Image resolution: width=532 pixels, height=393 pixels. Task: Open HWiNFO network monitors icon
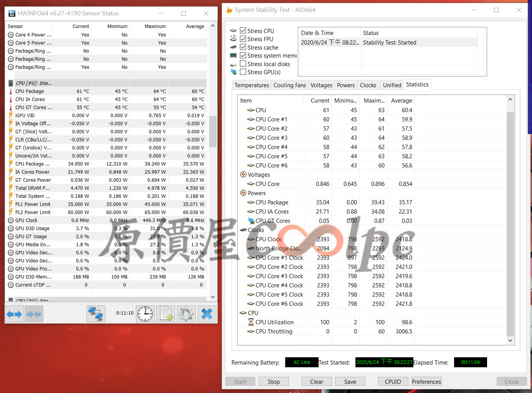(x=96, y=314)
